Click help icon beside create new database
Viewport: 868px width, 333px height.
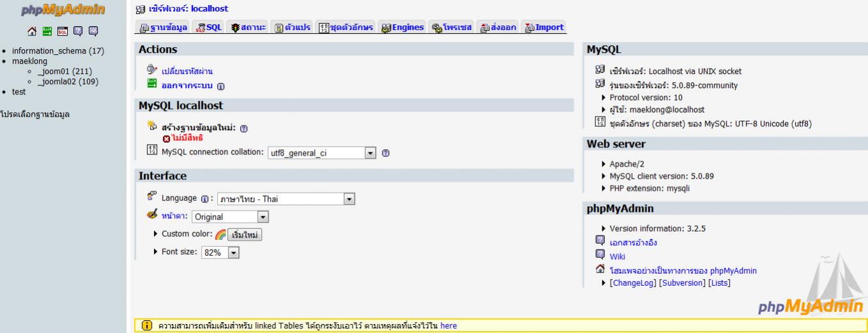coord(245,128)
